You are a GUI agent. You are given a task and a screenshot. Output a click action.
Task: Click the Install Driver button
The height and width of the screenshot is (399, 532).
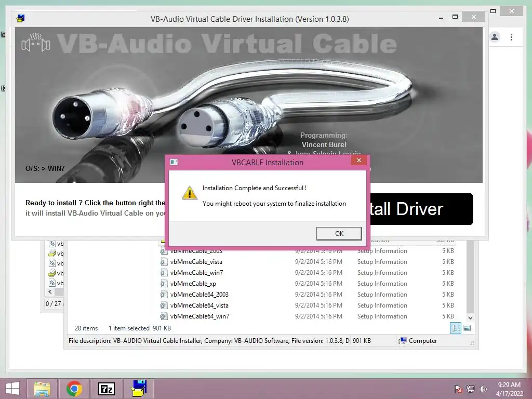[x=421, y=209]
